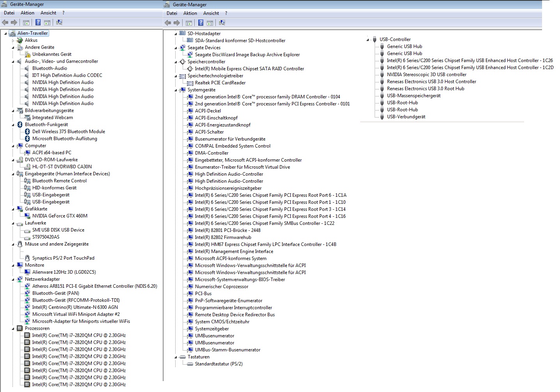The width and height of the screenshot is (560, 392).
Task: Click card icon beside Realtek PCIE CardReader
Action: (190, 83)
